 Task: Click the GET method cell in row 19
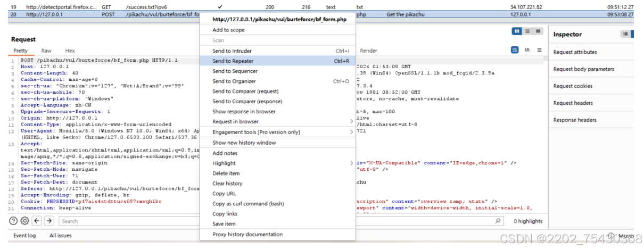[x=106, y=7]
